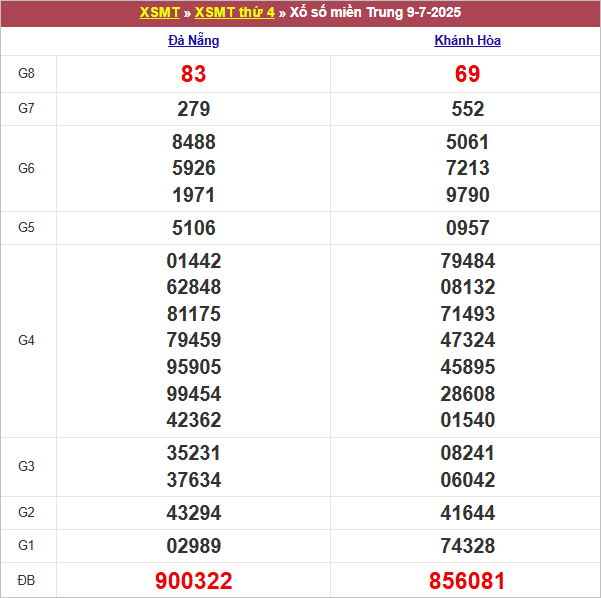
Task: Open the Đà Nẵng province link
Action: [x=194, y=41]
